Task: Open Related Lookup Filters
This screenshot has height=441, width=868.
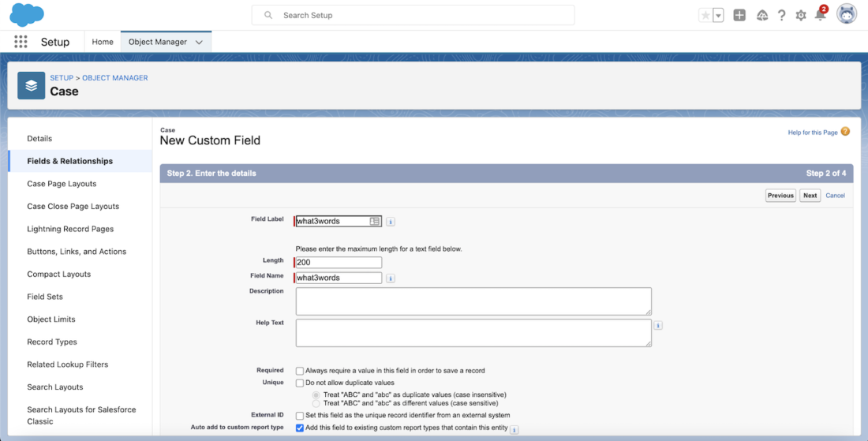Action: click(x=68, y=364)
